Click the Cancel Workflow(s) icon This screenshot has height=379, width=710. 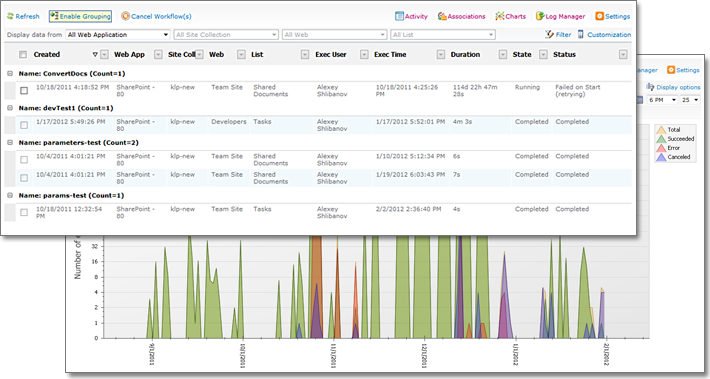(125, 16)
